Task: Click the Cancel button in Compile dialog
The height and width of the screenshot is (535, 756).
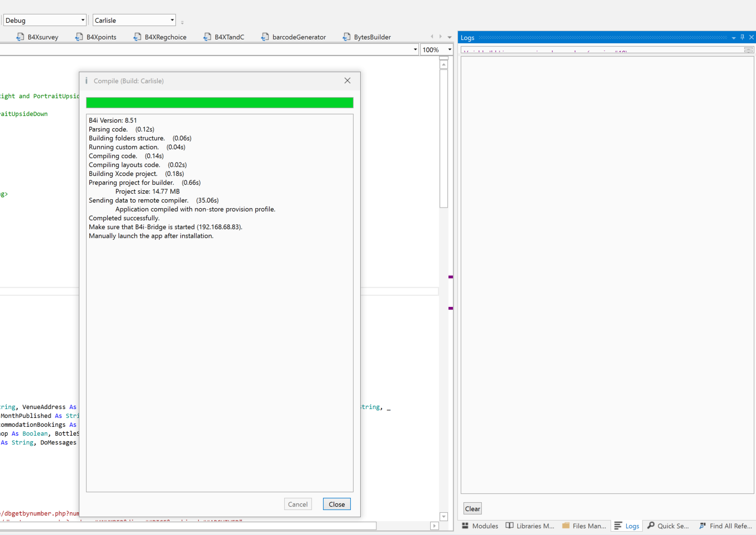Action: tap(298, 504)
